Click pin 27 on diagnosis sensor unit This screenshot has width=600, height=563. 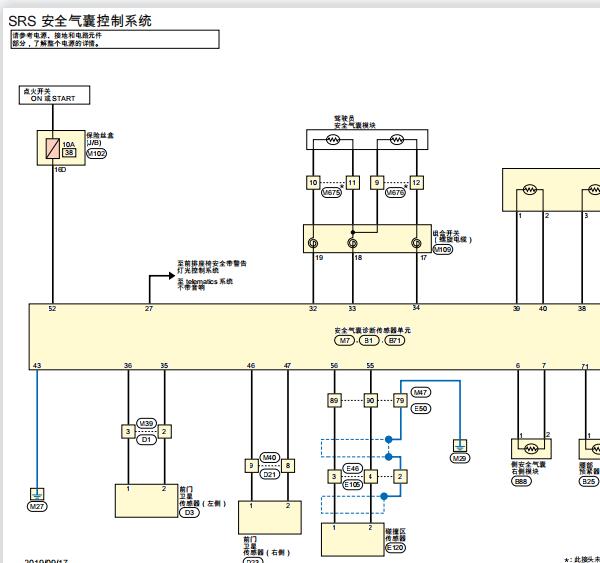149,308
